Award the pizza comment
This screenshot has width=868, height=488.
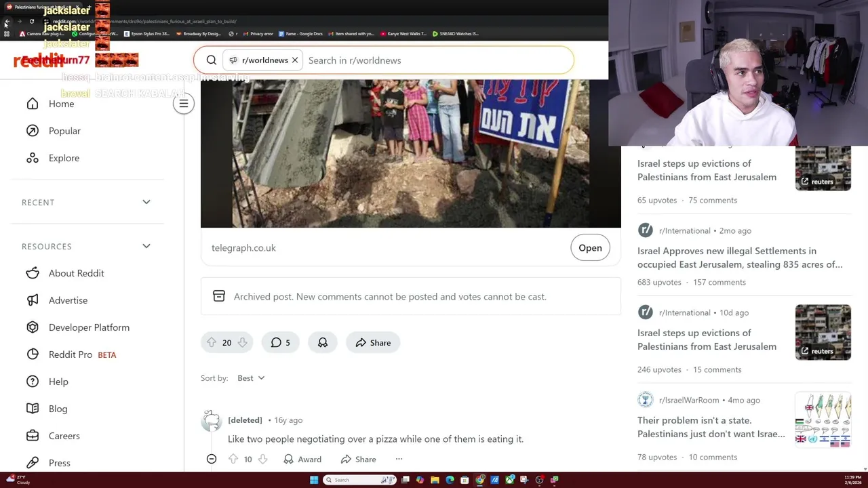pyautogui.click(x=302, y=460)
